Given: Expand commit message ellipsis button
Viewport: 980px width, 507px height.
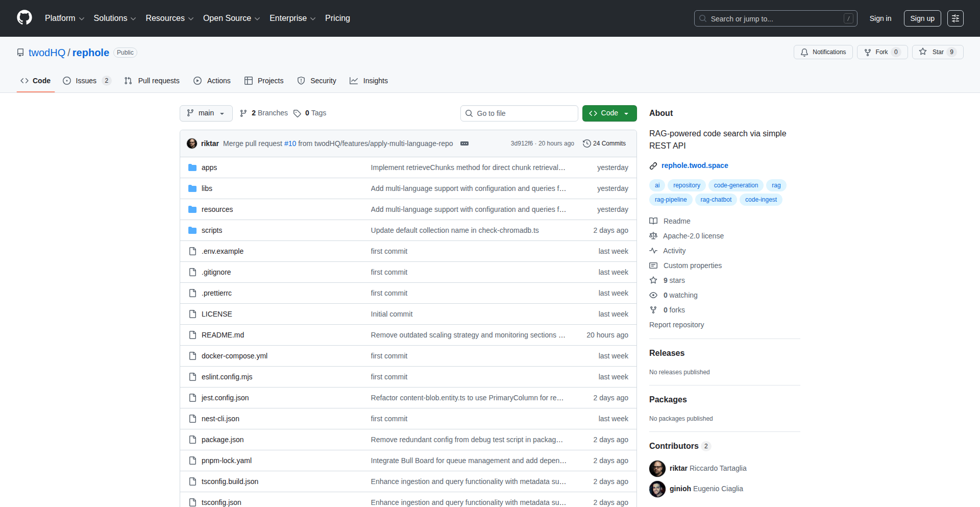Looking at the screenshot, I should click(x=464, y=143).
